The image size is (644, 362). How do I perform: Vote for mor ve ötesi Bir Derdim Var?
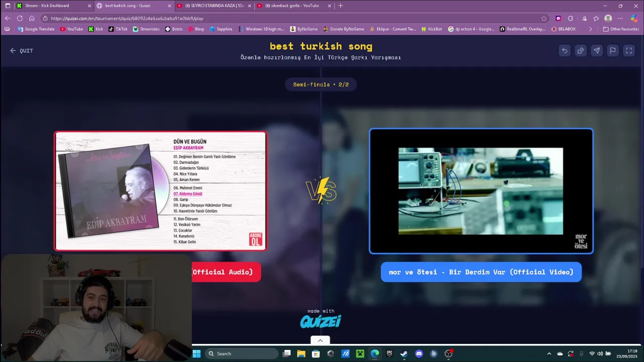(481, 272)
